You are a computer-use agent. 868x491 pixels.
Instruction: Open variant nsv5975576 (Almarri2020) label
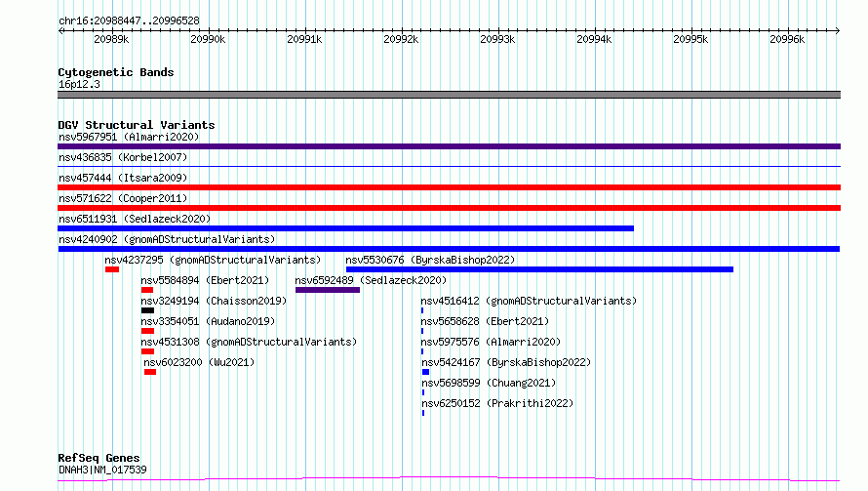tap(491, 342)
